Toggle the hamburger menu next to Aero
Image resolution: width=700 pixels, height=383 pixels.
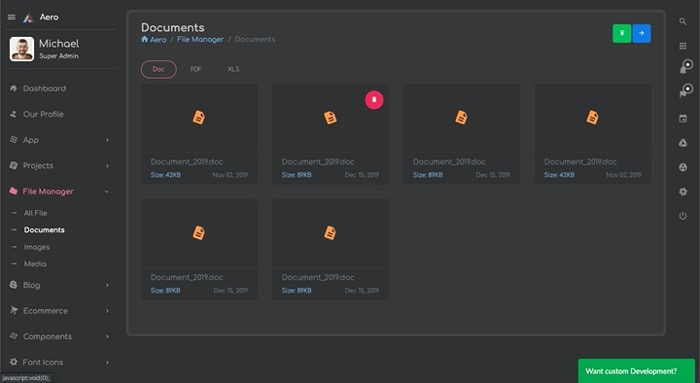point(12,17)
